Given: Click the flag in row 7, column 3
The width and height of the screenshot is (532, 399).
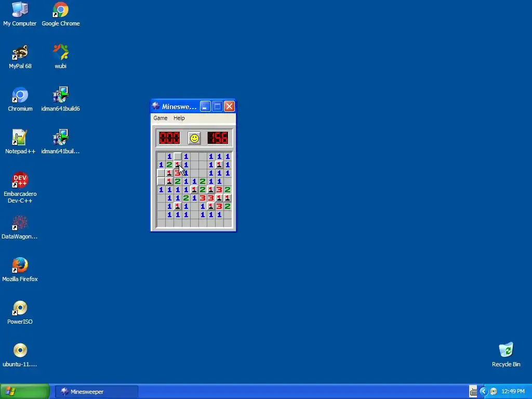Looking at the screenshot, I should [178, 206].
